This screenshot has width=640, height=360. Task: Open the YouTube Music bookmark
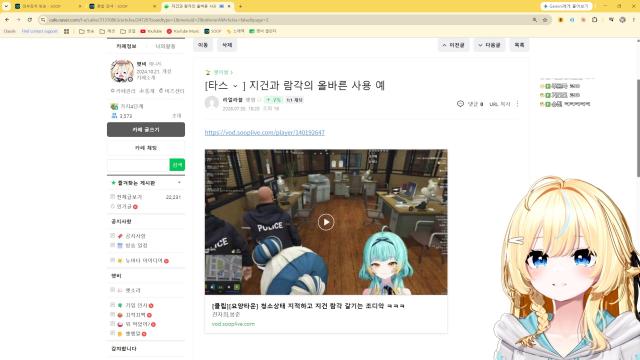(x=182, y=31)
